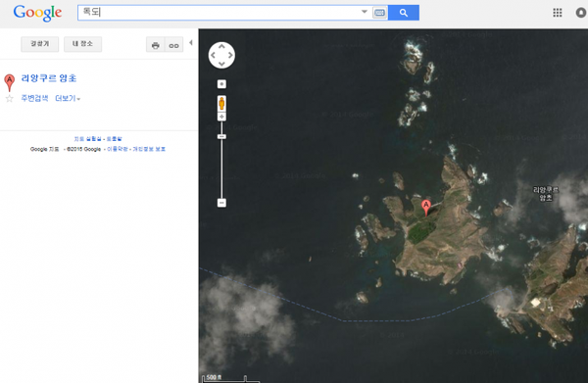Open the search box suggestions dropdown arrow
This screenshot has width=588, height=383.
click(x=365, y=12)
